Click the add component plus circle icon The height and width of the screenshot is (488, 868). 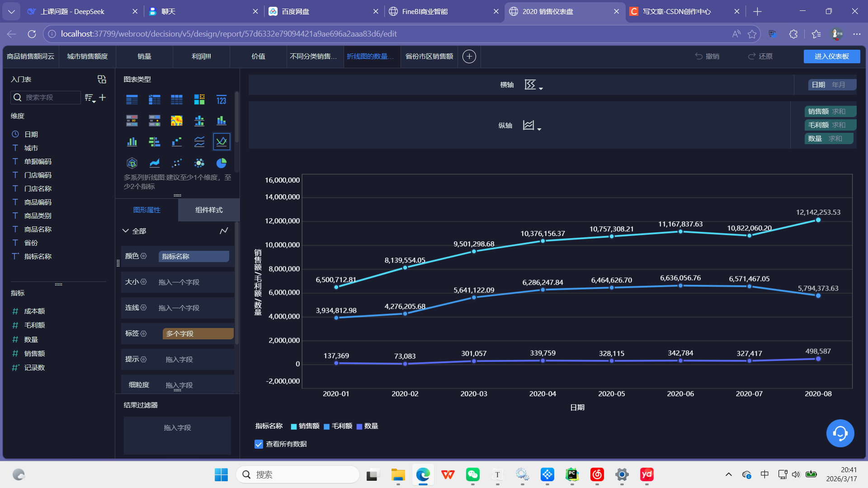(469, 56)
